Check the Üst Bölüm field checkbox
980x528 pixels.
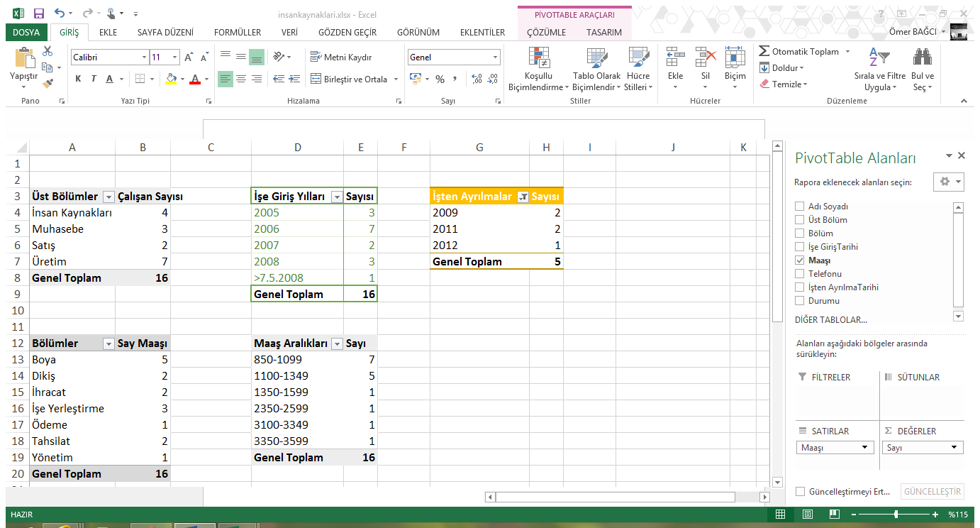point(800,220)
